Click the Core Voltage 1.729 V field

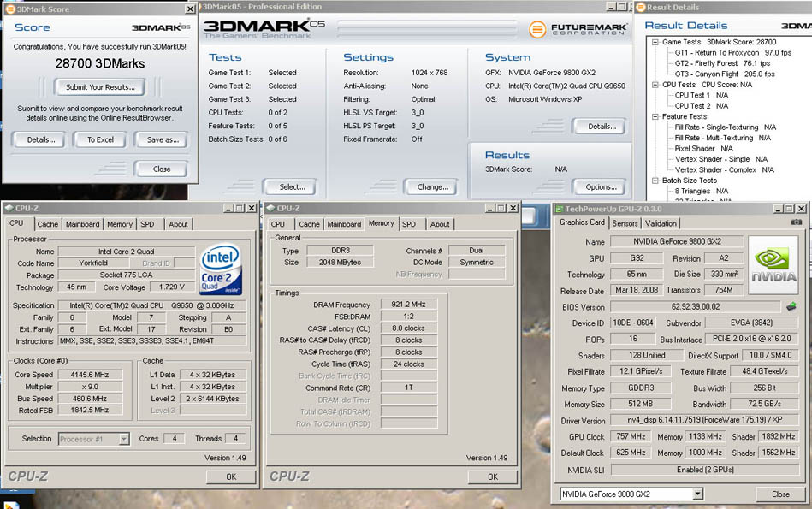click(x=171, y=287)
